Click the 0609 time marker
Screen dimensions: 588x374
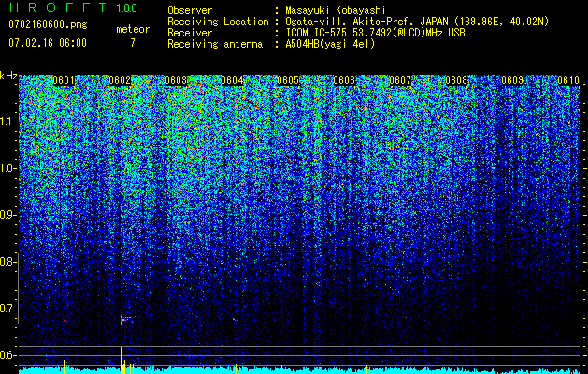(512, 80)
